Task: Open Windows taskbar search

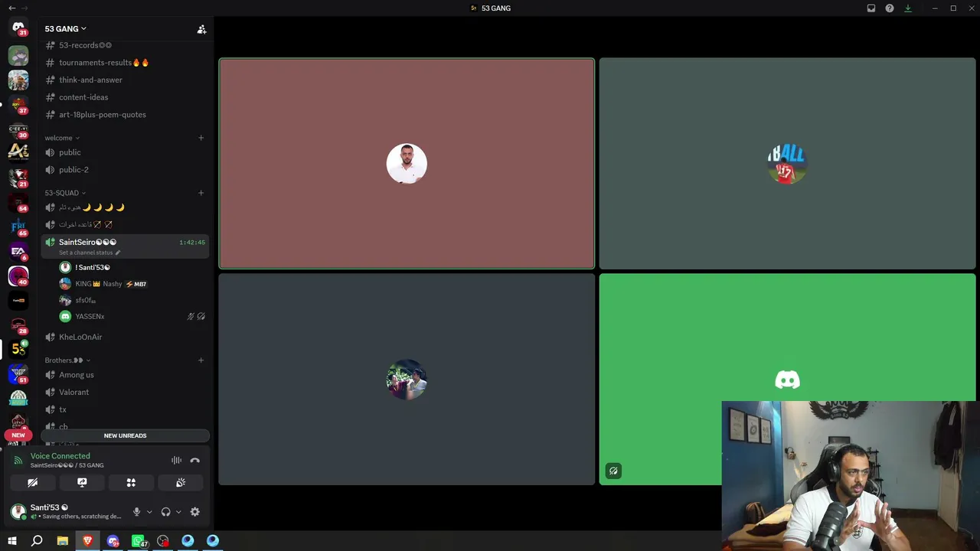Action: (37, 541)
